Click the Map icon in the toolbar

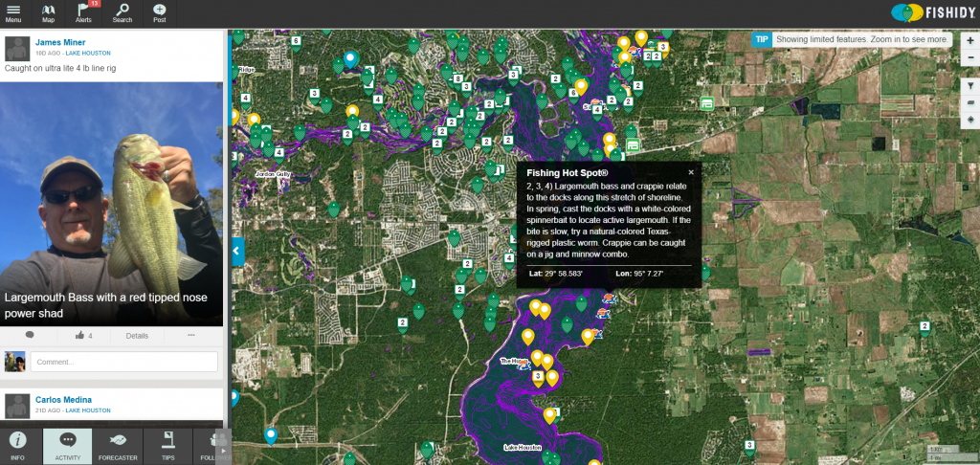(x=48, y=12)
